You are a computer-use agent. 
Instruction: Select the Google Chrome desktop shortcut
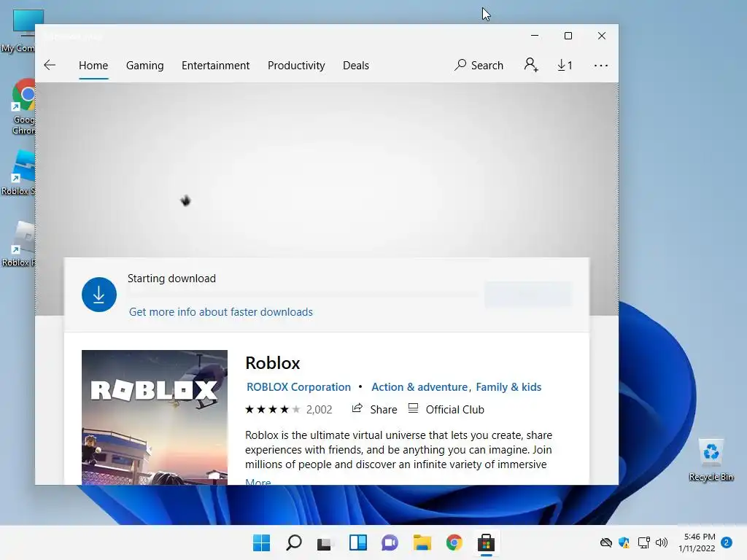23,106
